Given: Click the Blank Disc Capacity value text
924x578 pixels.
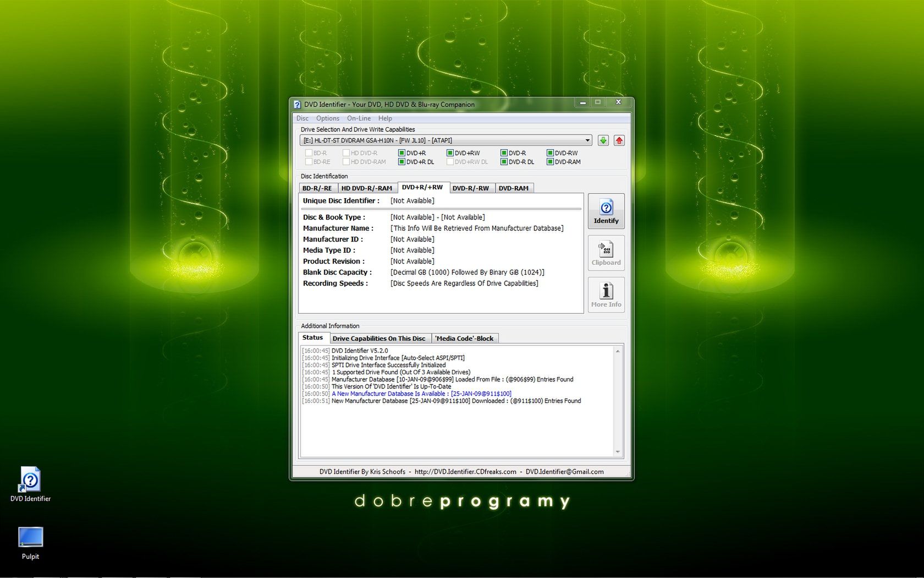Looking at the screenshot, I should (468, 272).
